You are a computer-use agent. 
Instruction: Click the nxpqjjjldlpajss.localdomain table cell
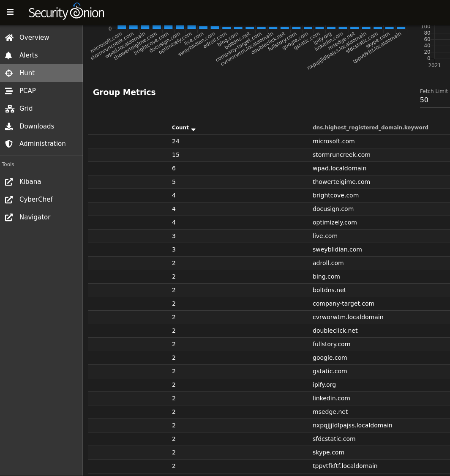pos(352,425)
